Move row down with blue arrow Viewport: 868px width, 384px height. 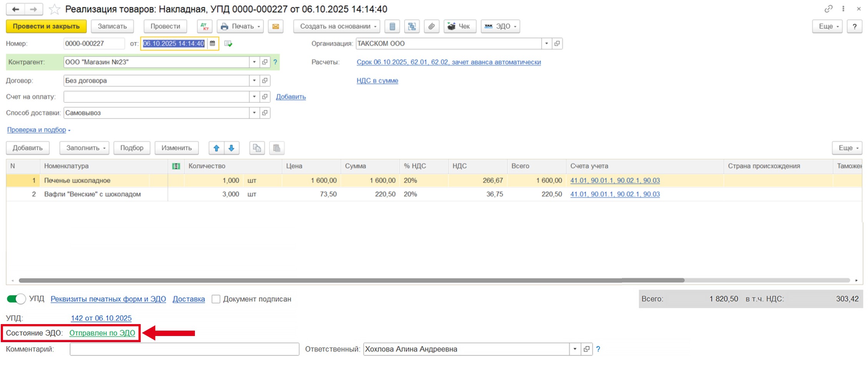click(231, 148)
